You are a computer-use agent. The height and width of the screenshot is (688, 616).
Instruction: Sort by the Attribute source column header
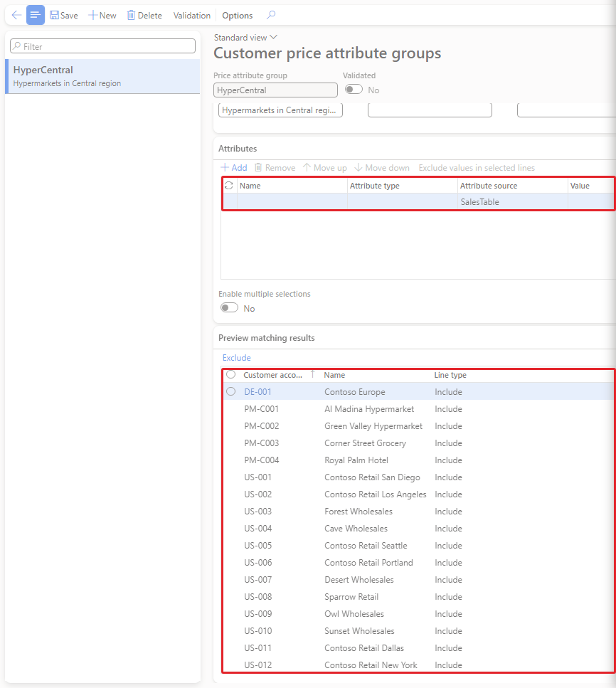[x=489, y=186]
